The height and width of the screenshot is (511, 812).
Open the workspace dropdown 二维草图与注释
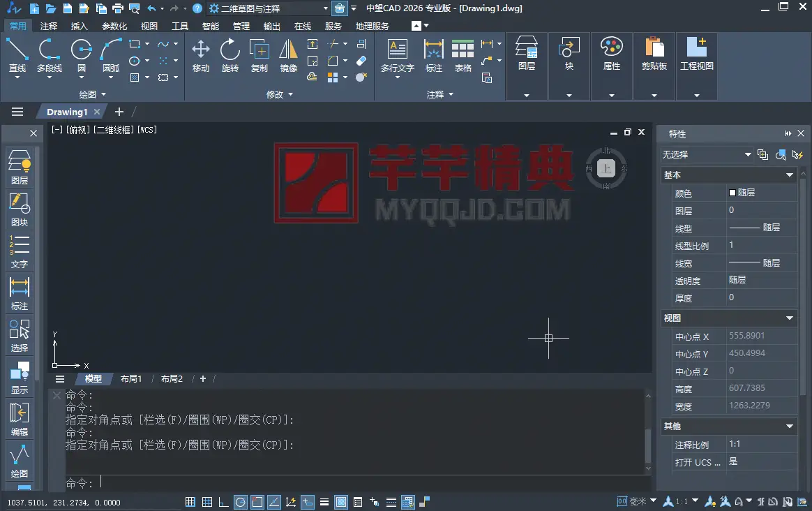pos(269,8)
